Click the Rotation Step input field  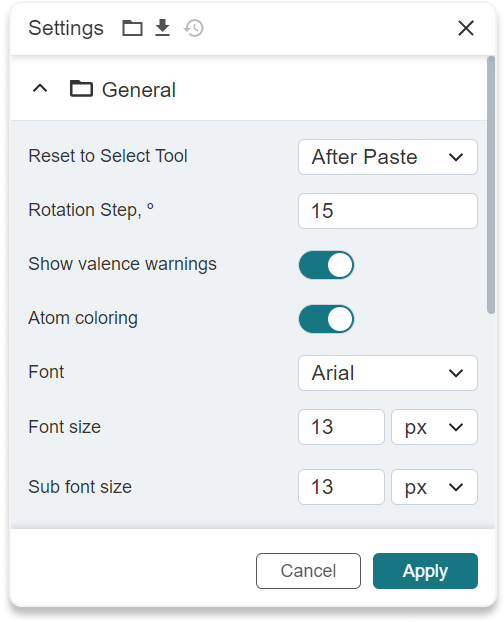pos(388,211)
